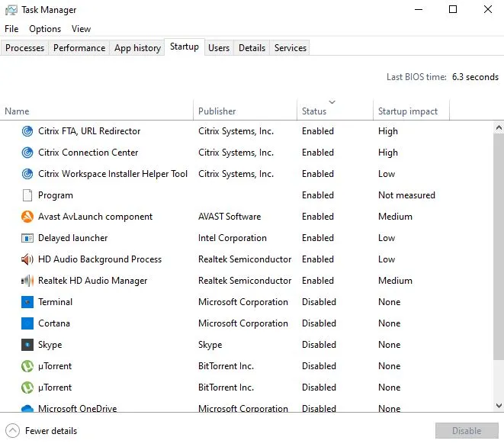
Task: Select the Cortana entry name
Action: pos(53,323)
